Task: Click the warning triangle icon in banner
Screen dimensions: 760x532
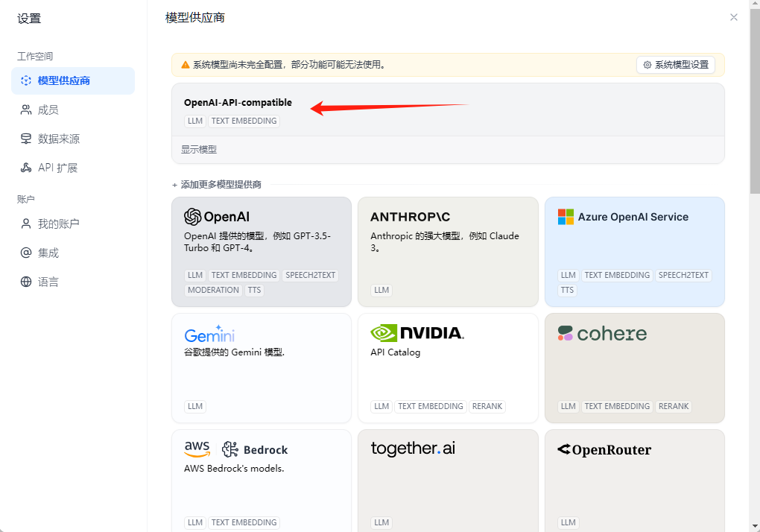Action: pos(185,65)
